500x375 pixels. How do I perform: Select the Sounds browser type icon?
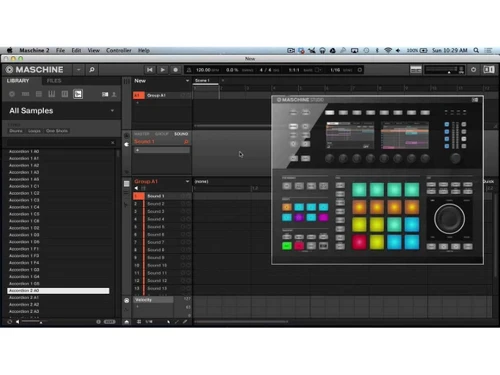tap(39, 94)
